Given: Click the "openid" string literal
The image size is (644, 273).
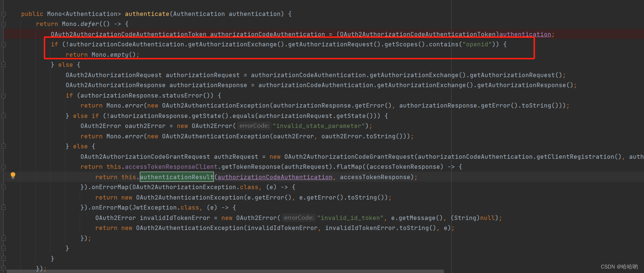Looking at the screenshot, I should point(477,45).
